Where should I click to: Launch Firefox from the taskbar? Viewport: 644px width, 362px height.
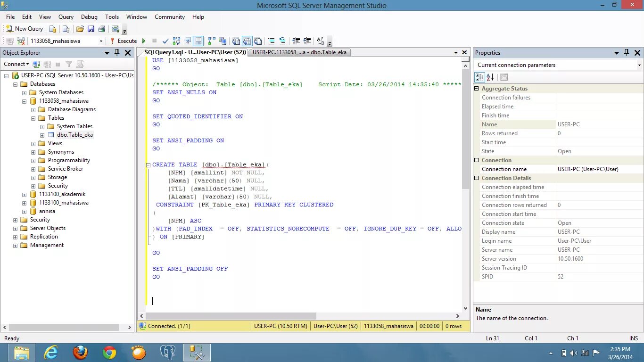80,352
